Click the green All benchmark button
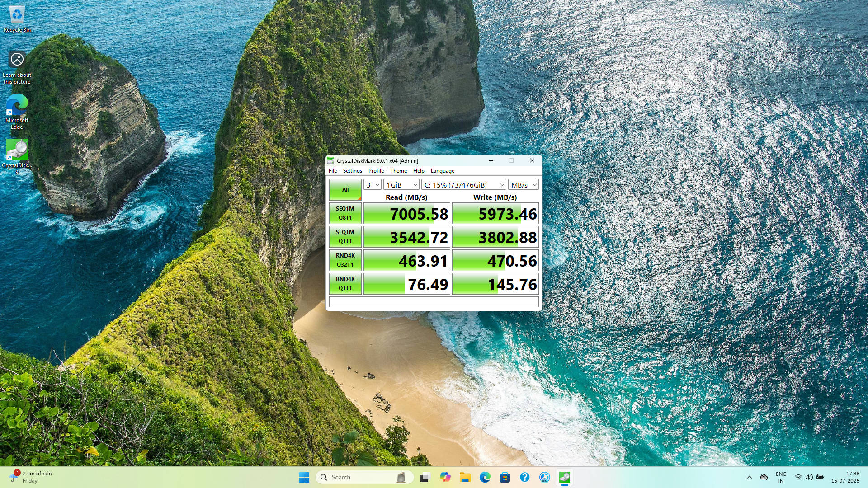Image resolution: width=868 pixels, height=488 pixels. (x=345, y=190)
